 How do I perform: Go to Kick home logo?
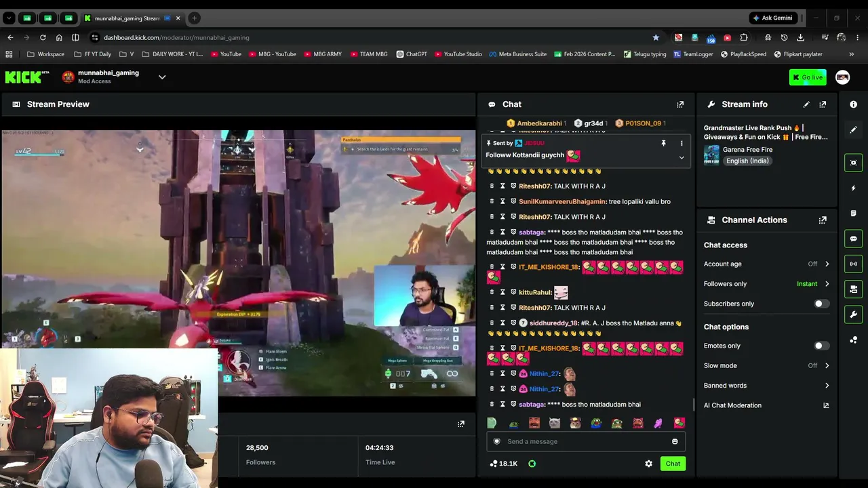click(27, 77)
